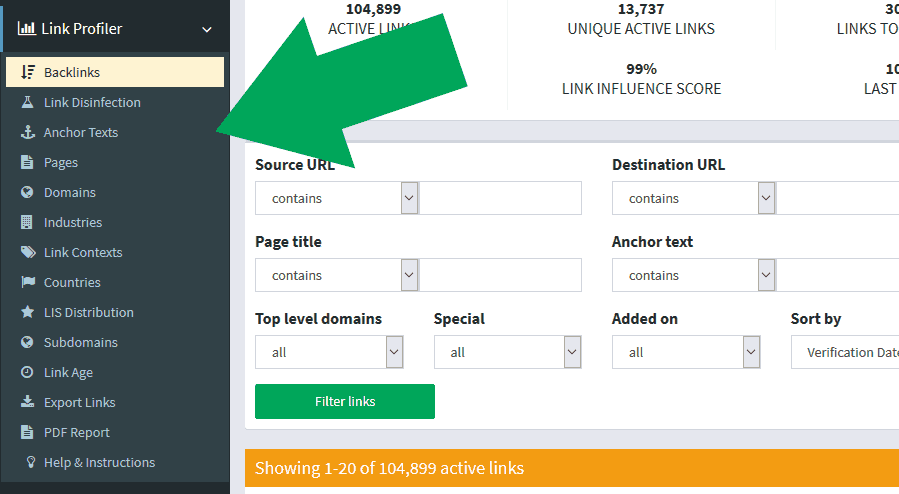This screenshot has width=899, height=494.
Task: Open the Top level domains dropdown
Action: [x=329, y=352]
